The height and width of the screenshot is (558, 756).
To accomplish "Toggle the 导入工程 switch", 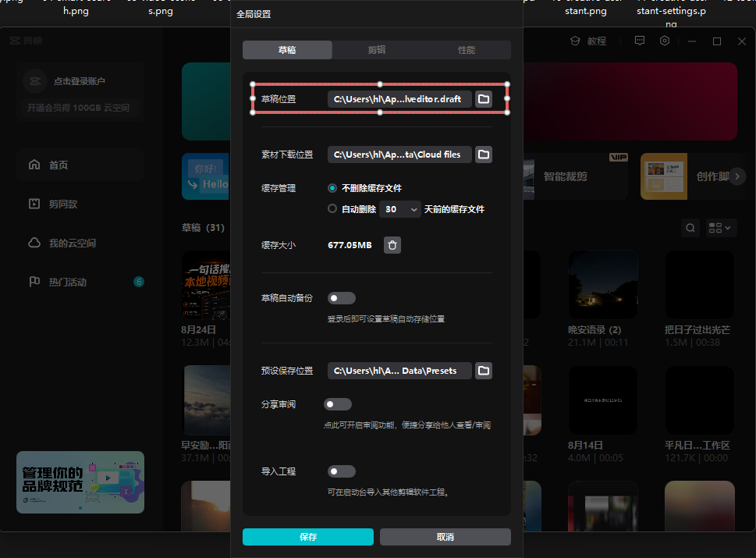I will [x=342, y=471].
